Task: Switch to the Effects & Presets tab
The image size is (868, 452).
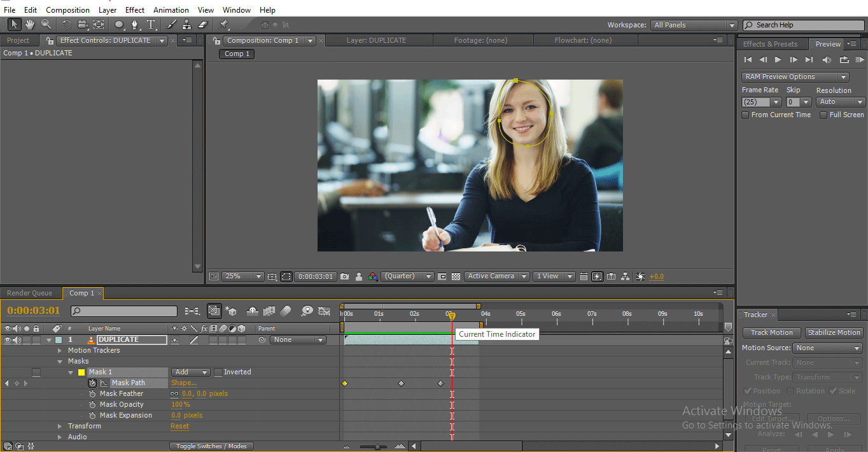Action: (x=770, y=44)
